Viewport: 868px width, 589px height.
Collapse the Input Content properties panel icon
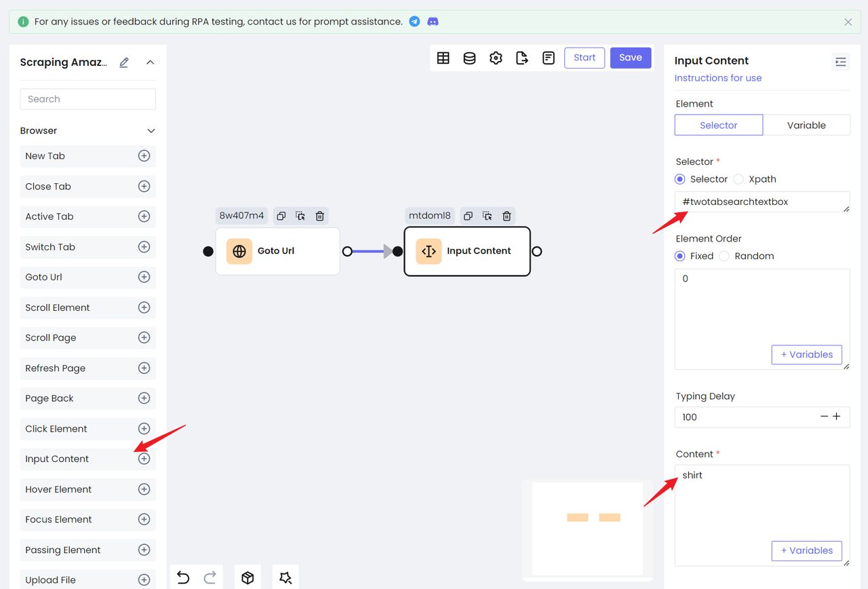(x=841, y=62)
